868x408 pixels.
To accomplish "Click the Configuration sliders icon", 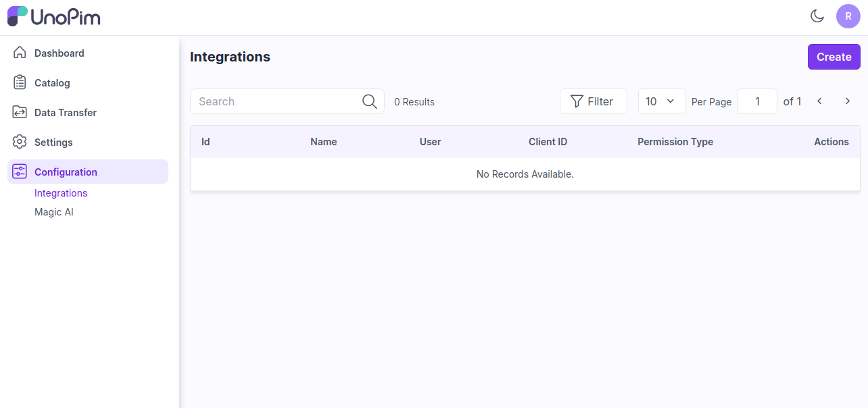I will point(20,172).
